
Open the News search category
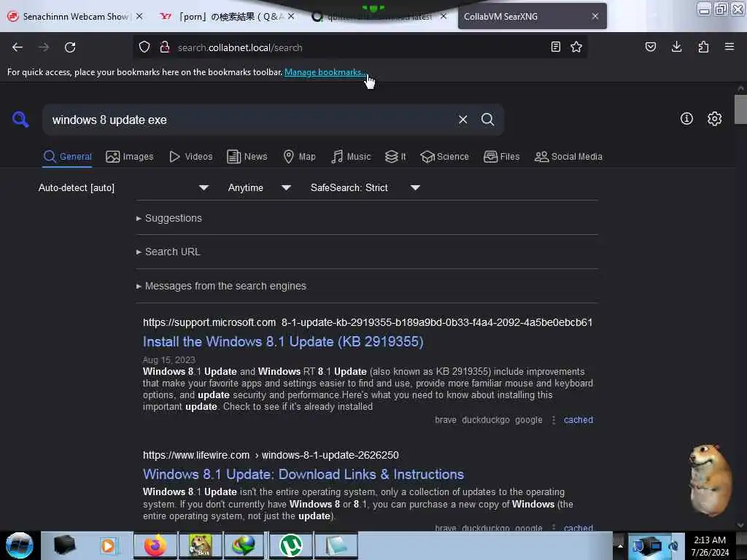tap(247, 157)
